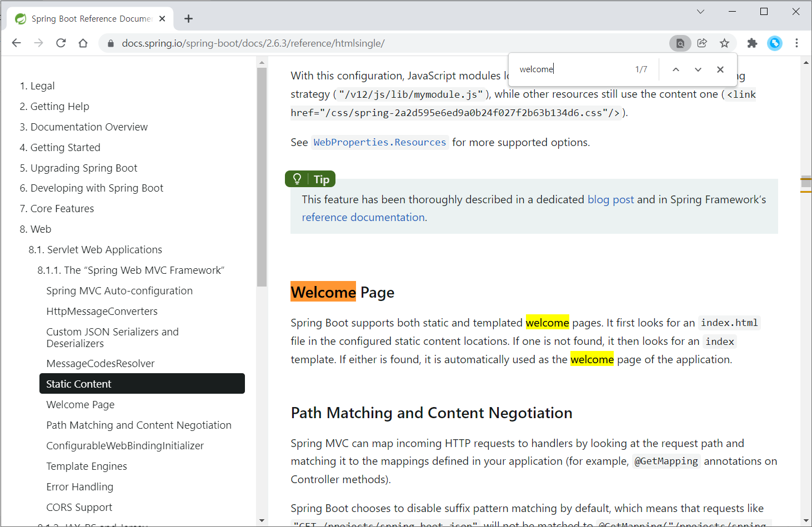Select the Web chapter entry
812x527 pixels.
click(36, 229)
